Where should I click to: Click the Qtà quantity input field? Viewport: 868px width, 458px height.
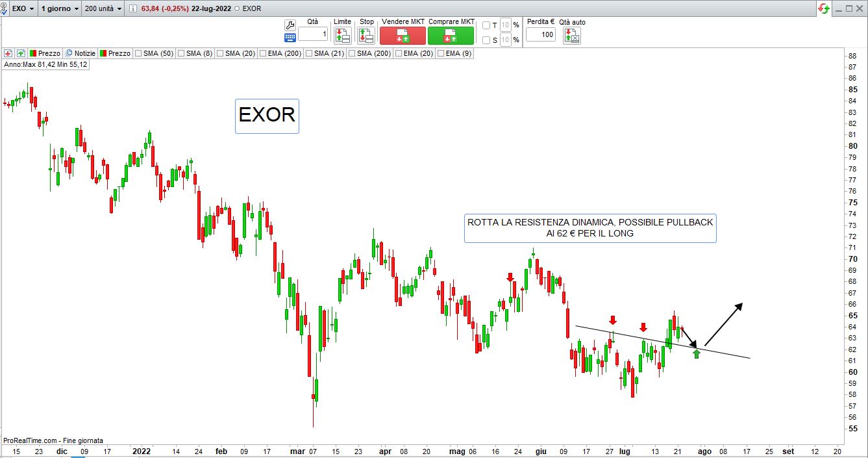click(x=313, y=34)
